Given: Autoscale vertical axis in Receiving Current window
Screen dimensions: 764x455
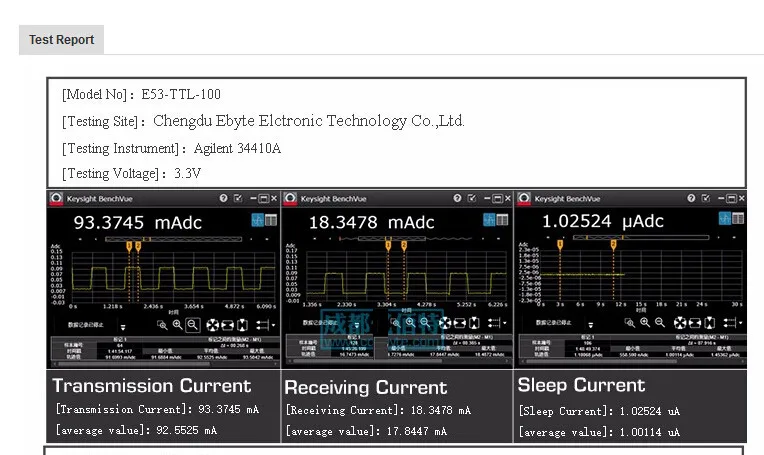Looking at the screenshot, I should (x=474, y=322).
